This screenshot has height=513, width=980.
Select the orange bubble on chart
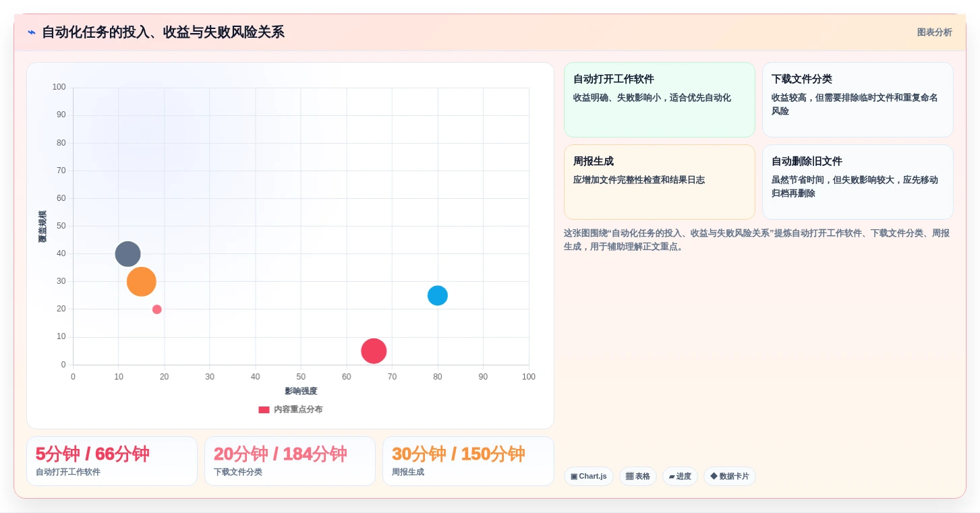tap(142, 282)
